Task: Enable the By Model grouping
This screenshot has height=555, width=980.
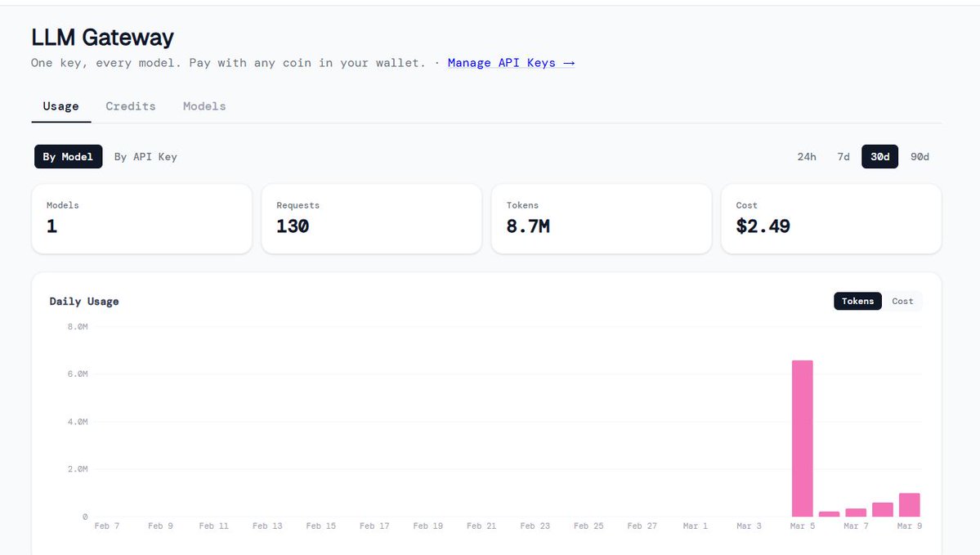Action: 68,156
